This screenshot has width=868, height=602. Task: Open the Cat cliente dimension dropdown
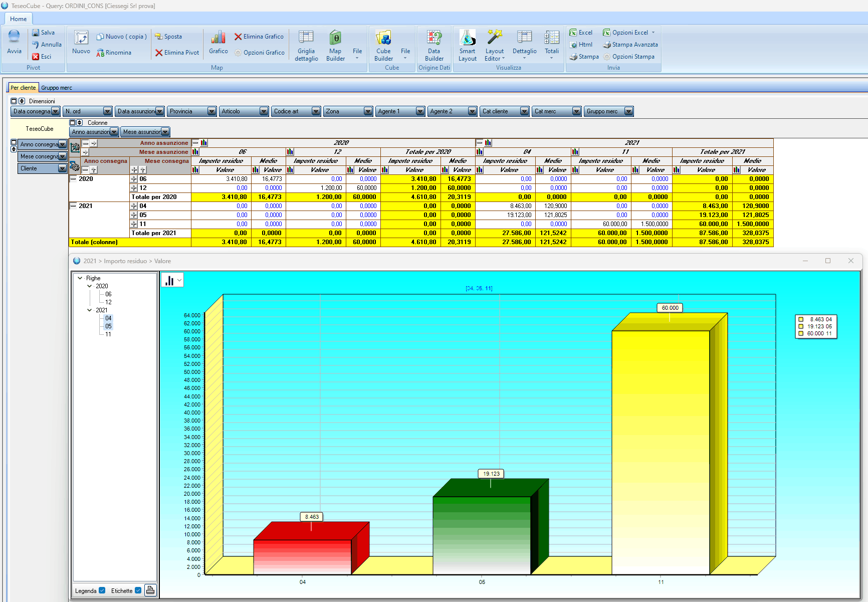pos(524,111)
